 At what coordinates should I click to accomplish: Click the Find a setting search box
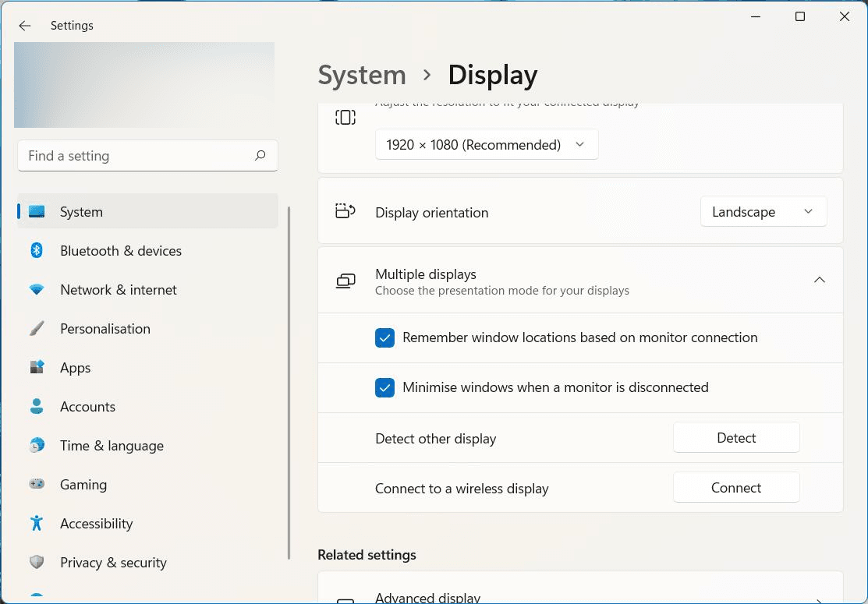tap(148, 155)
